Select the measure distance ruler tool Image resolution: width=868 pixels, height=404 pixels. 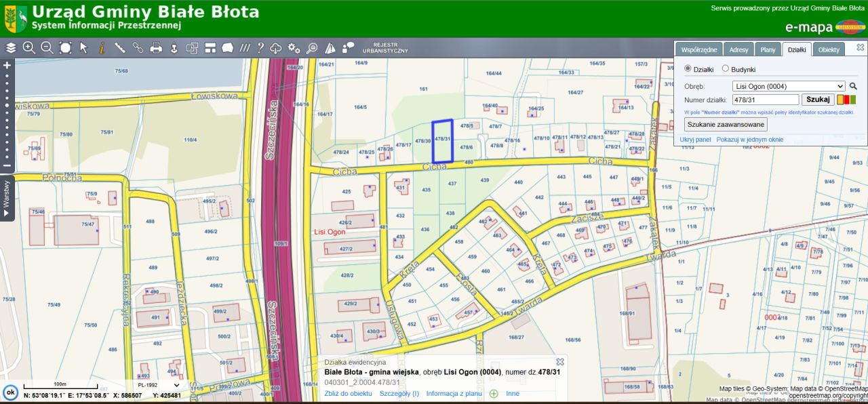(120, 47)
